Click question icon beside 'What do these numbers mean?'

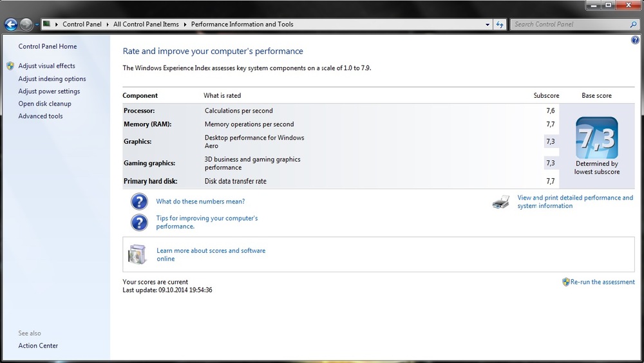[x=139, y=201]
